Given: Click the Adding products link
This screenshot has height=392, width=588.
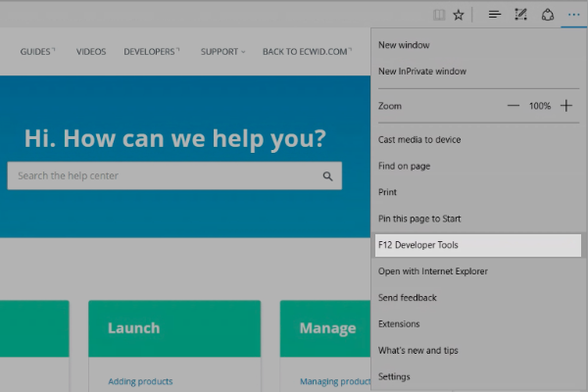Looking at the screenshot, I should coord(140,381).
